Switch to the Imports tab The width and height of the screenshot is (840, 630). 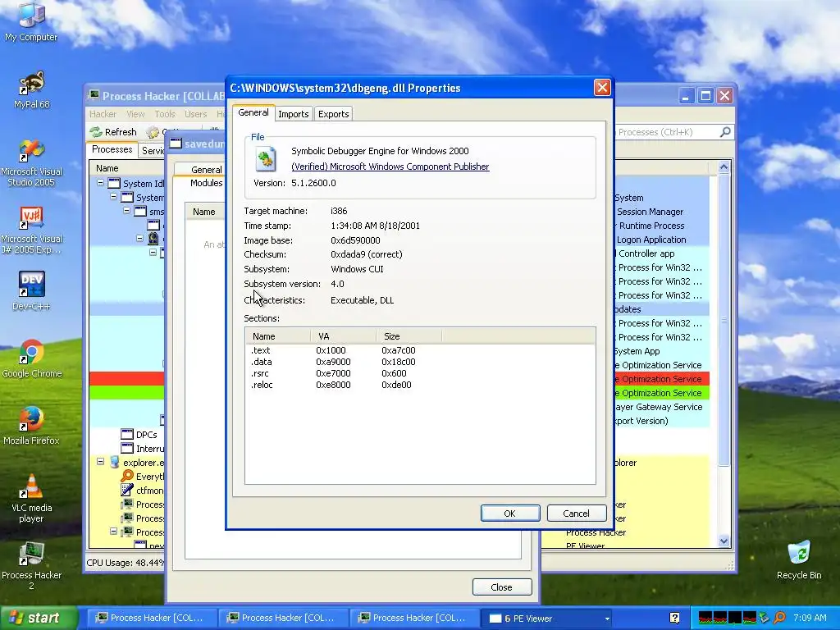[x=293, y=113]
